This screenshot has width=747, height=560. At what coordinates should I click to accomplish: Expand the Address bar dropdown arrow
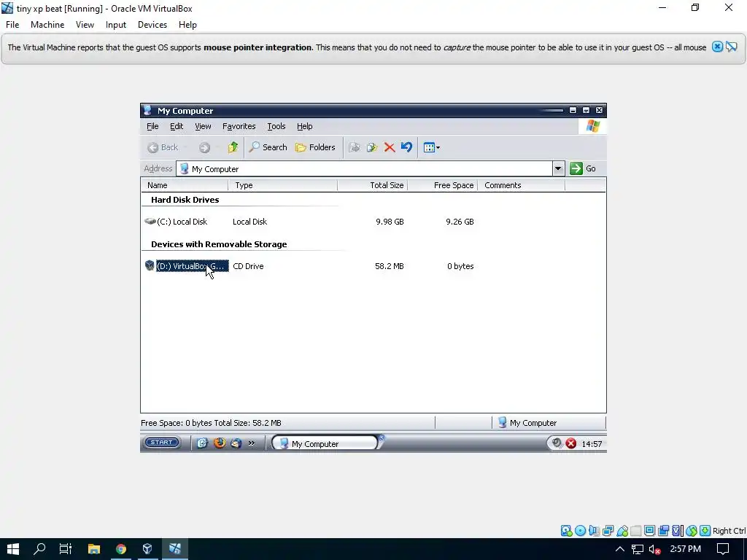(558, 168)
